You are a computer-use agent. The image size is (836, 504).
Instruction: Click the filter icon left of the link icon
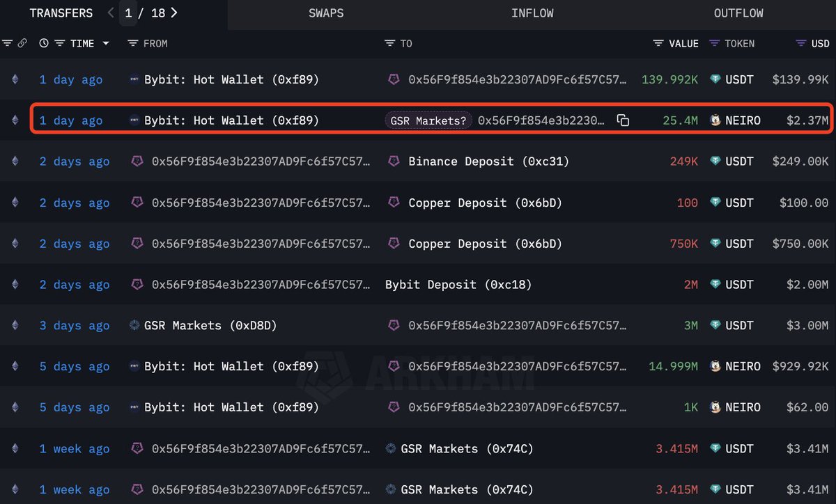click(x=8, y=43)
